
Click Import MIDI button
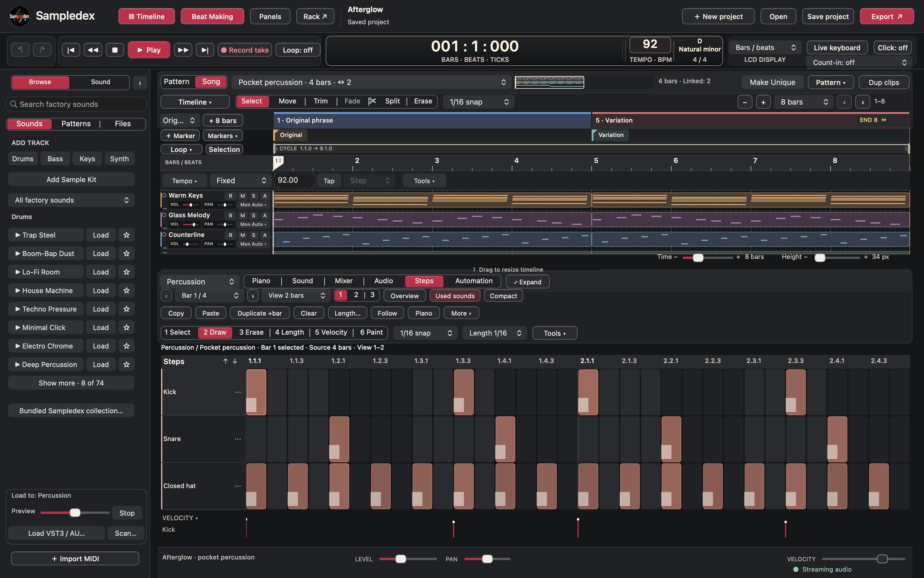(x=75, y=559)
